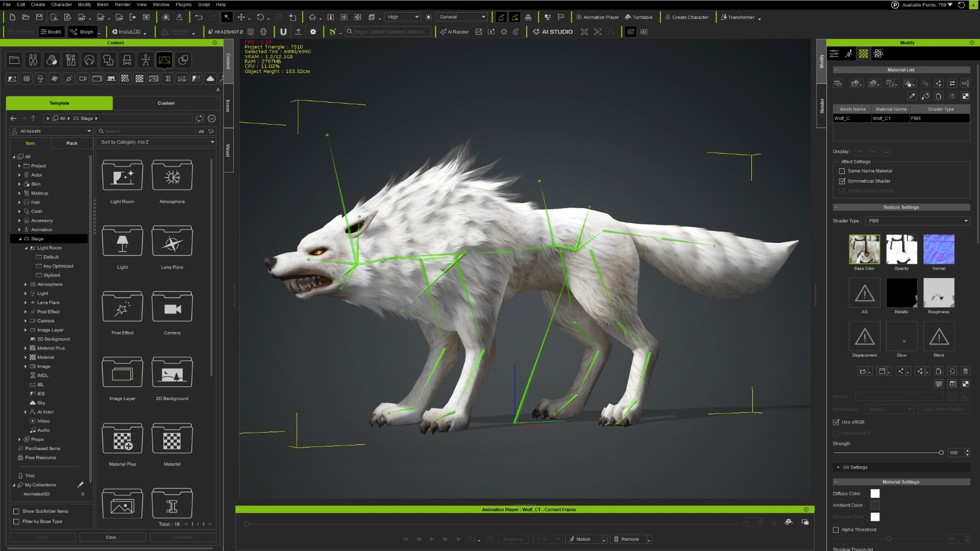Open the Lens Flare folder
The image size is (980, 551).
pyautogui.click(x=172, y=241)
